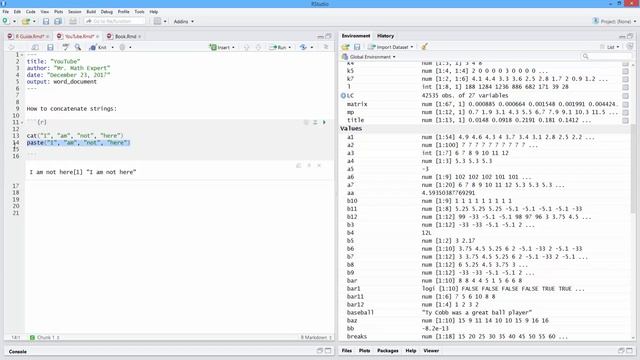
Task: Open chunk options gear for line 11 chunk
Action: click(306, 122)
